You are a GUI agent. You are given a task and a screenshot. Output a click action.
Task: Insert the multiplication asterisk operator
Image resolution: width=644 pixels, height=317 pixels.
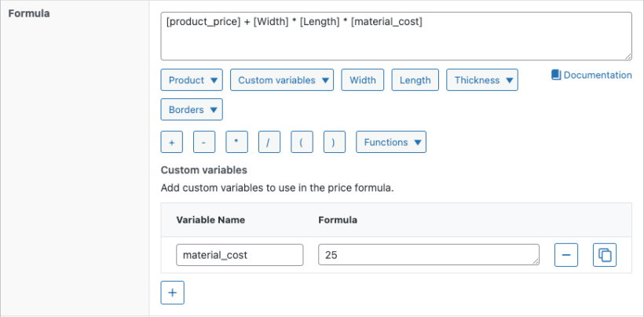click(x=236, y=142)
